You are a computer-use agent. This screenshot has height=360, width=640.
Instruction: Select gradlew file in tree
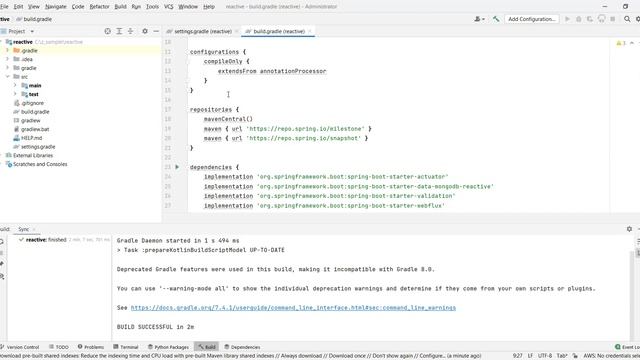tap(31, 120)
